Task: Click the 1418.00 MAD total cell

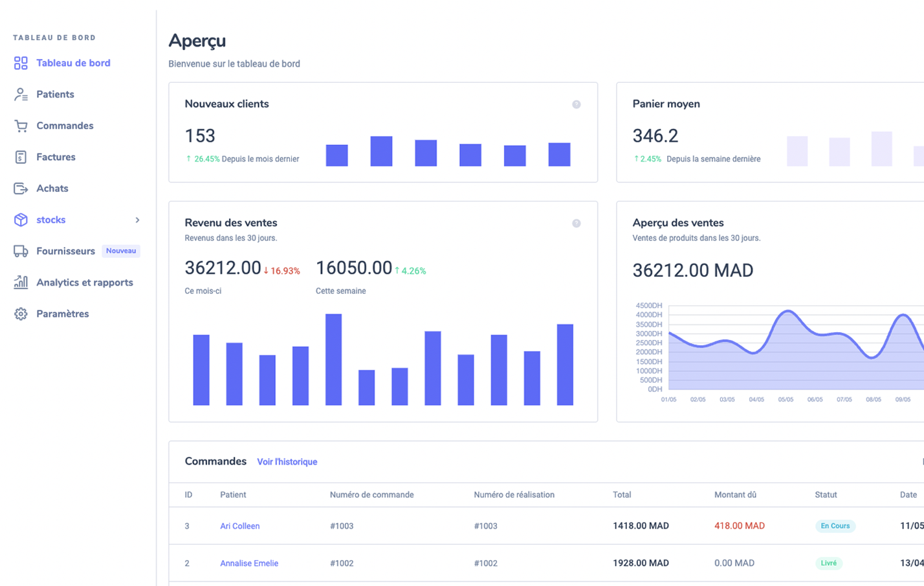Action: click(641, 526)
